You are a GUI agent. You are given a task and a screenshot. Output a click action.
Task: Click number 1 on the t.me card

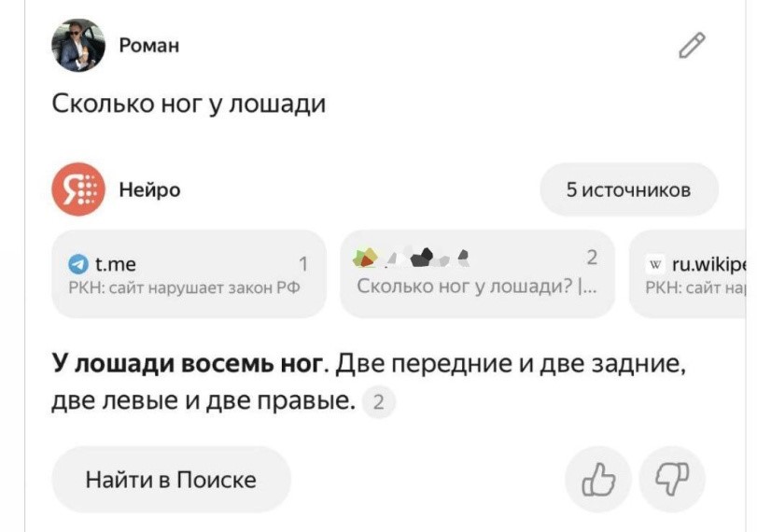tap(302, 264)
